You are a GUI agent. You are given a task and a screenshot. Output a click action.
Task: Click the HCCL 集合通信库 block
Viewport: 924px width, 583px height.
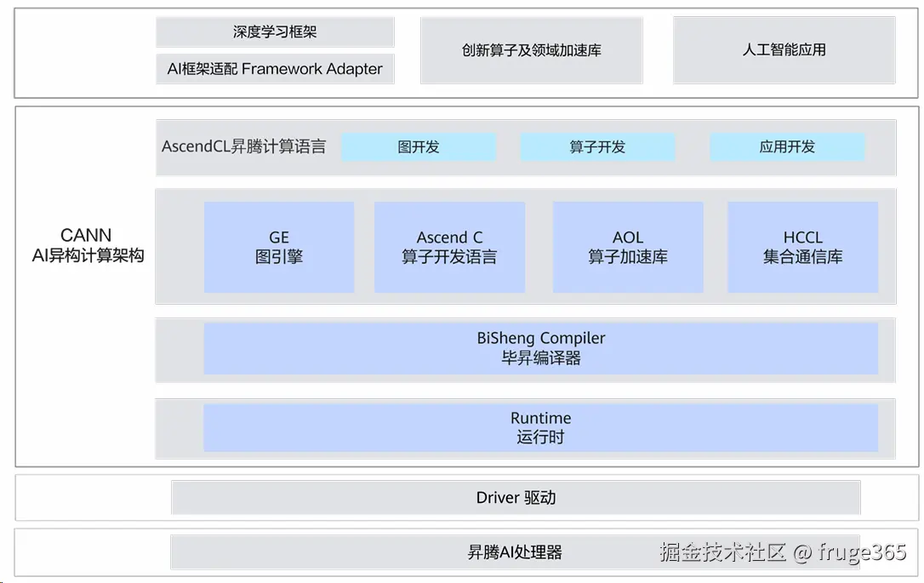pyautogui.click(x=803, y=247)
